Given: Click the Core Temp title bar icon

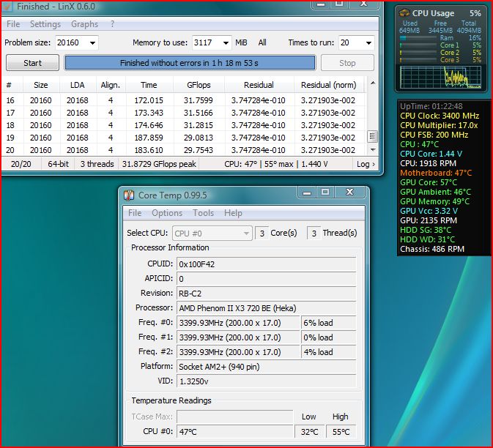Looking at the screenshot, I should pos(129,195).
